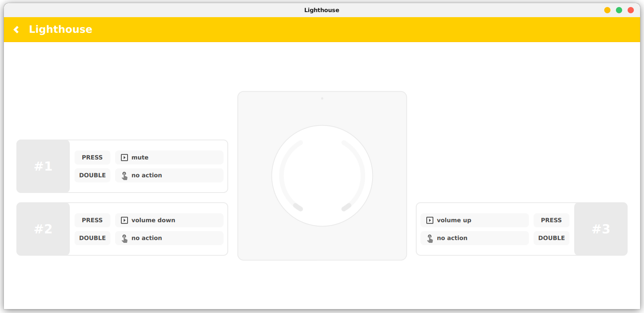Click the play icon beside volume down

pyautogui.click(x=124, y=220)
